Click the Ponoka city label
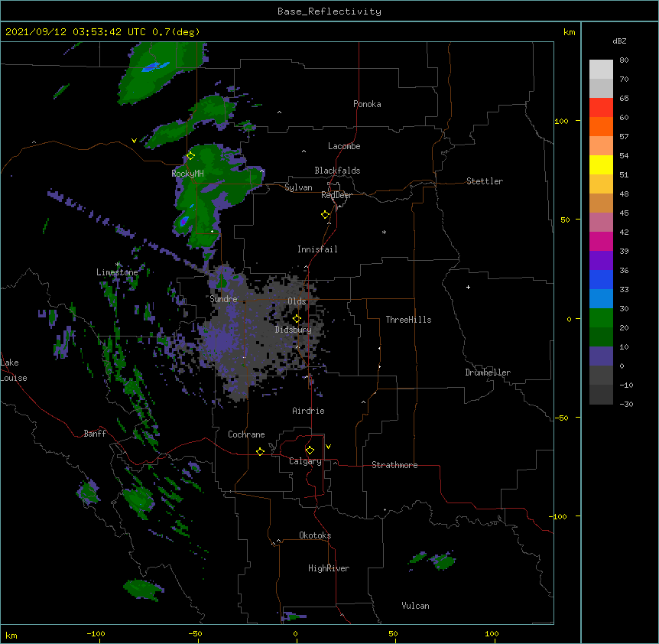The width and height of the screenshot is (659, 644). 367,104
